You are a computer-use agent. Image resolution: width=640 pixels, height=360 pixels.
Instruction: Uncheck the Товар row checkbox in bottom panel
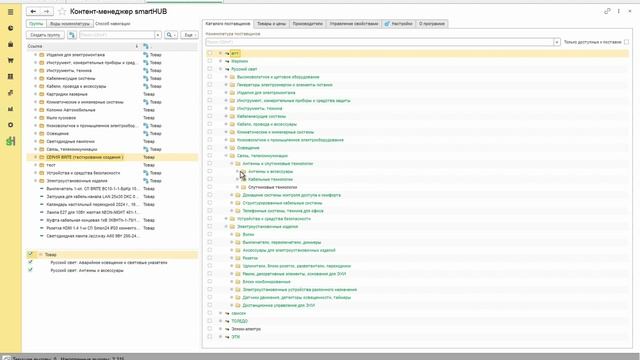click(x=30, y=254)
